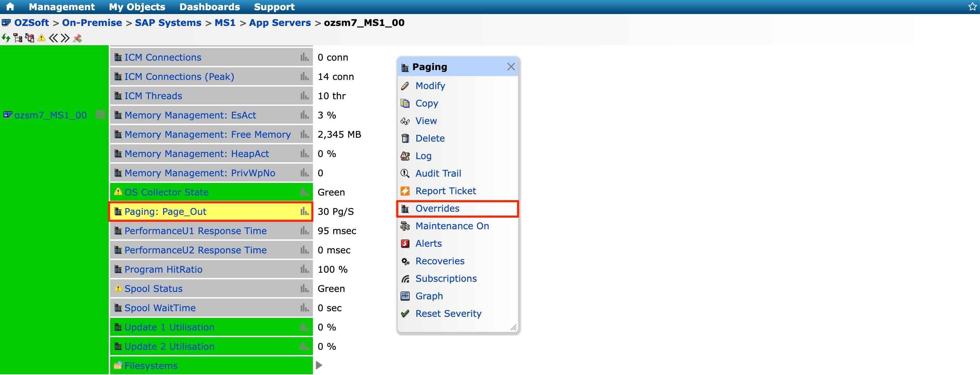Click the home icon in top bar

tap(10, 7)
